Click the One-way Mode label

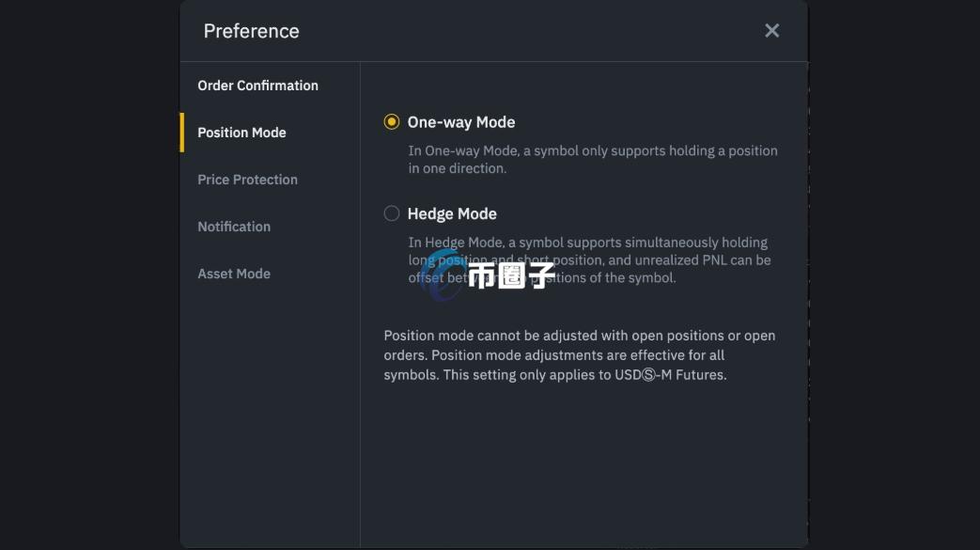click(460, 121)
